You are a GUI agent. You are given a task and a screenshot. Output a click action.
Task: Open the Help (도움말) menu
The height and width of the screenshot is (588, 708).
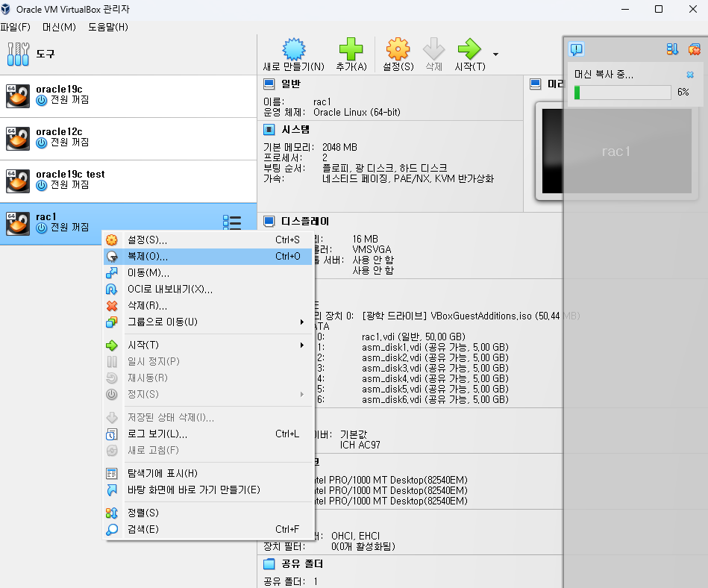click(108, 27)
